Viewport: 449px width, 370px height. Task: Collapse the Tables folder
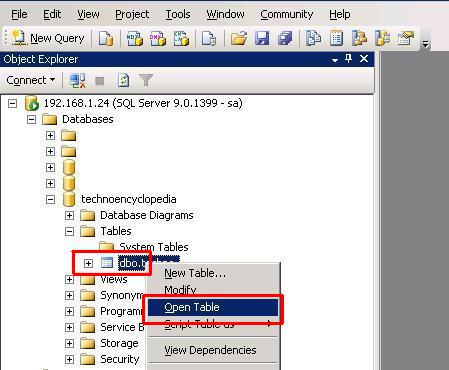point(69,231)
